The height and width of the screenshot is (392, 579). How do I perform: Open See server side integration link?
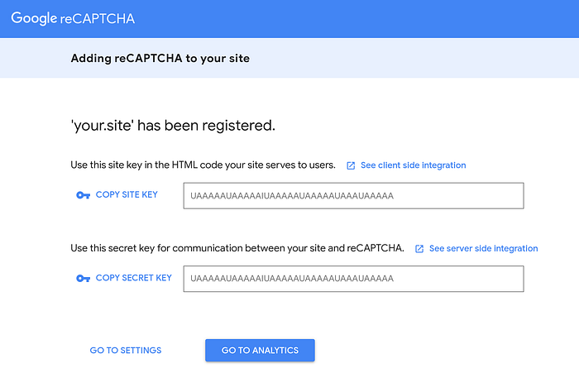483,249
